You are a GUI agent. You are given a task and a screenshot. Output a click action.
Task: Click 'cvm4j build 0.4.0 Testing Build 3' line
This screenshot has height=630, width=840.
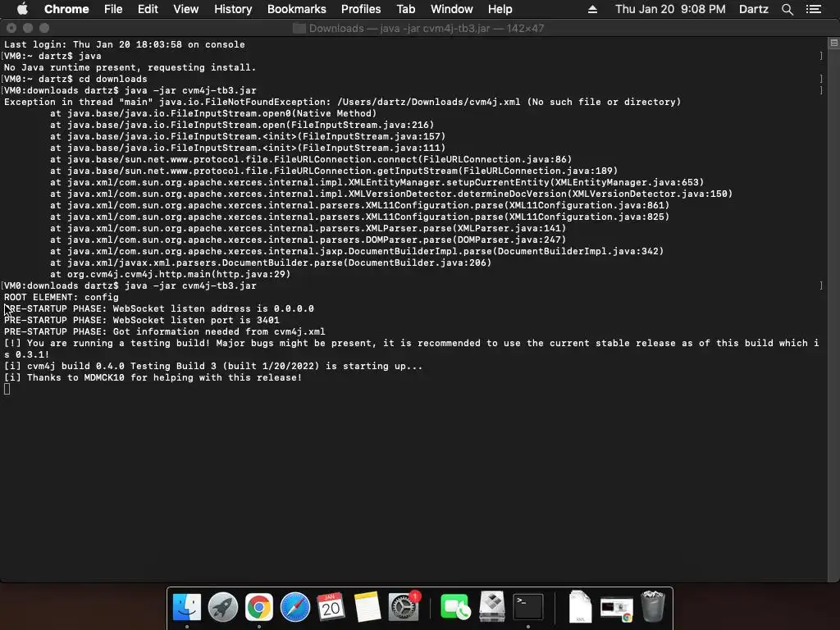point(213,366)
